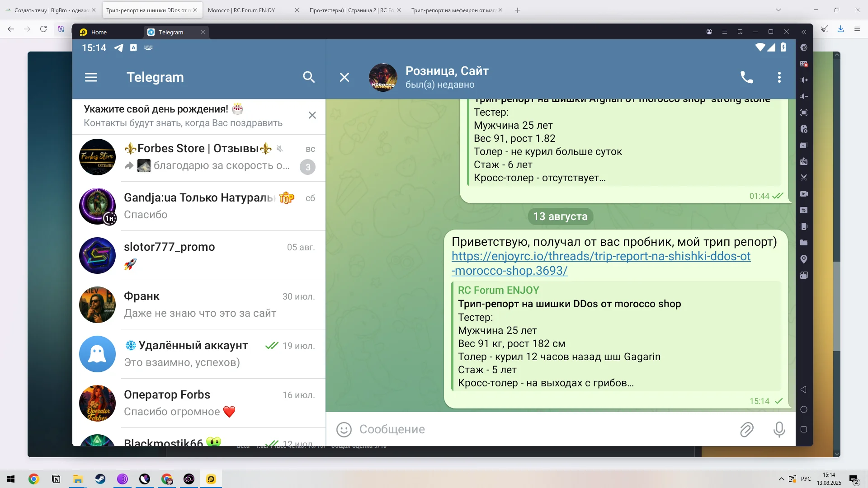Switch to Создать тему | BigBro browser tab

point(50,10)
